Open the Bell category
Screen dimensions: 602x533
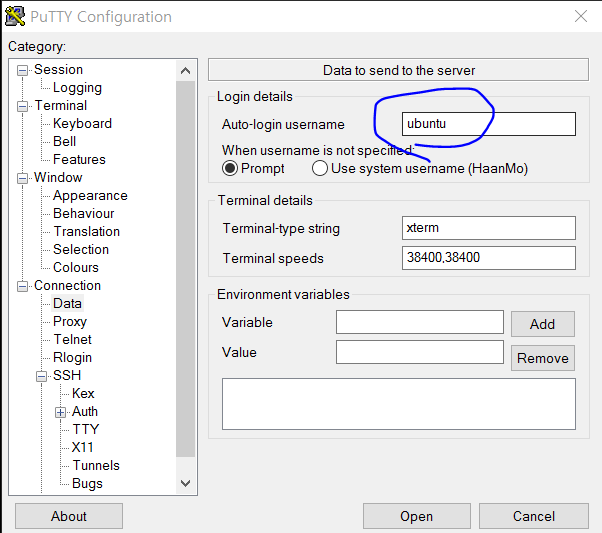[x=64, y=142]
